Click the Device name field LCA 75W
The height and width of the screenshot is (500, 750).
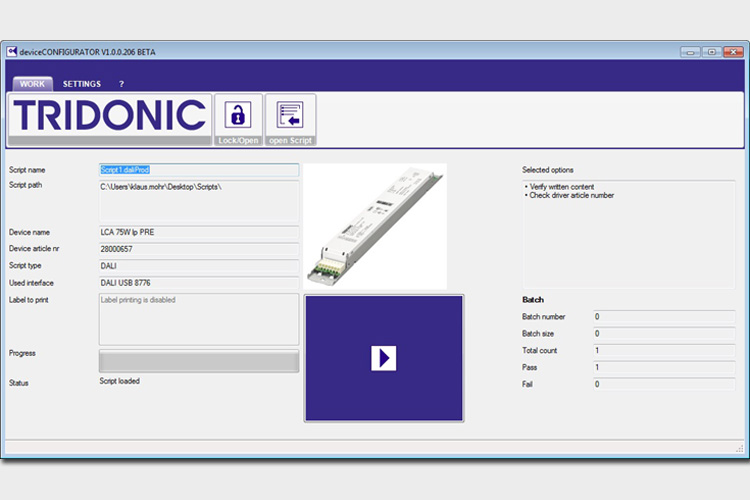199,233
